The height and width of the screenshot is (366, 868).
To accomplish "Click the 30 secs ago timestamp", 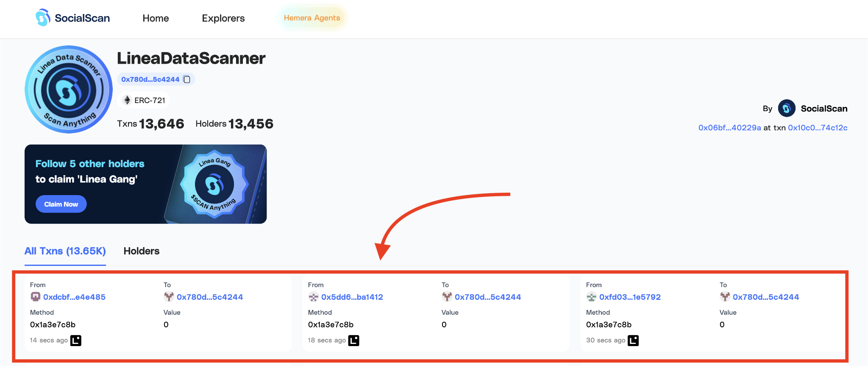I will pos(606,340).
